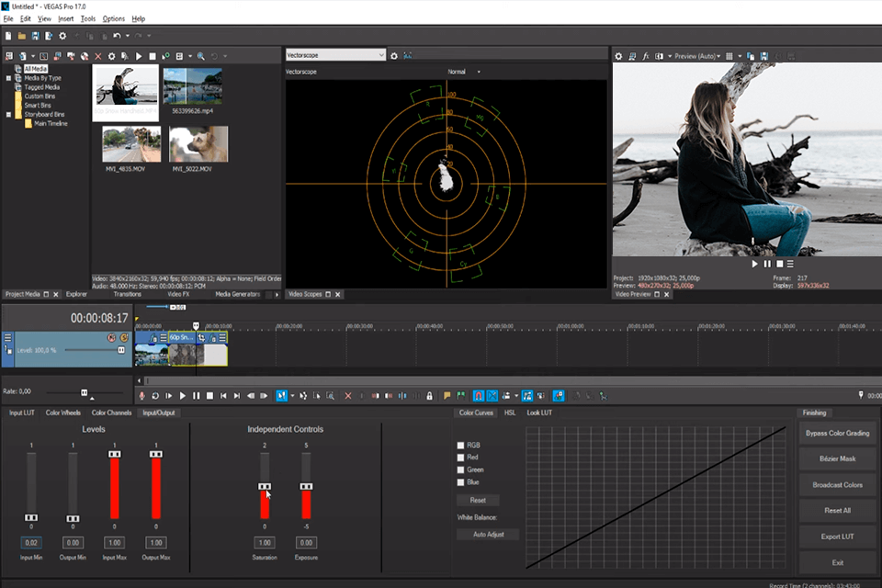This screenshot has width=882, height=588.
Task: Open the Video Preview properties gear icon
Action: tap(618, 56)
